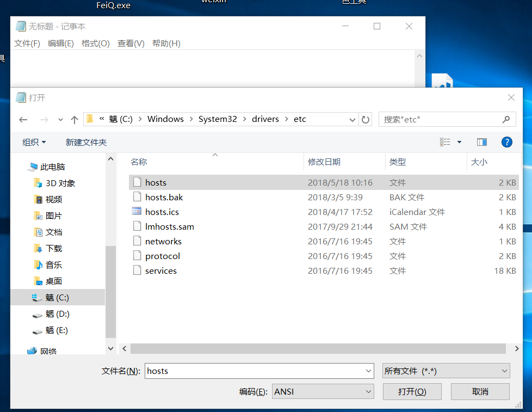Click the search "etc" field

click(447, 119)
